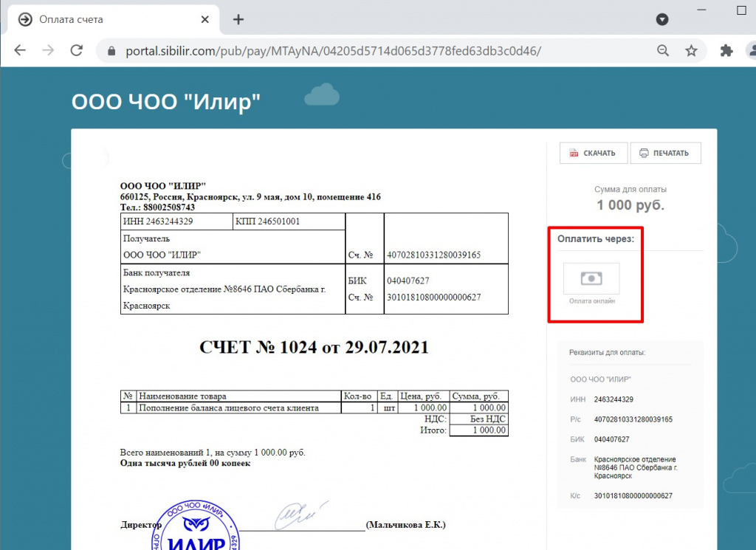
Task: Print invoice with ПЕЧАТАТЬ button
Action: tap(665, 153)
